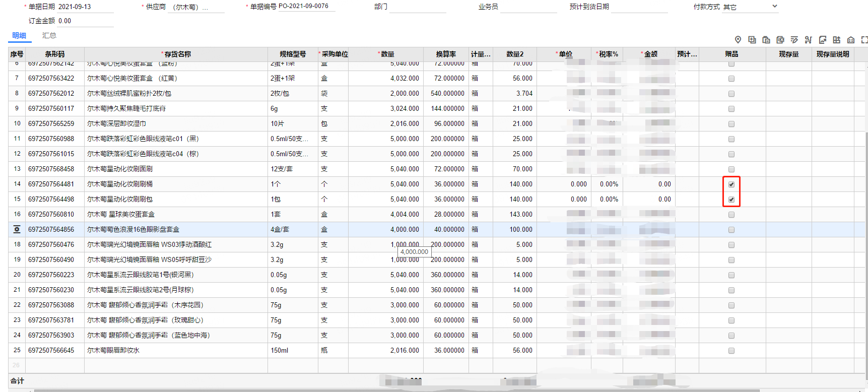Viewport: 868px width, 392px height.
Task: Select product 尔木萄 馥郁倾心香氛润手霜（玫瑰甜心）
Action: pyautogui.click(x=176, y=320)
